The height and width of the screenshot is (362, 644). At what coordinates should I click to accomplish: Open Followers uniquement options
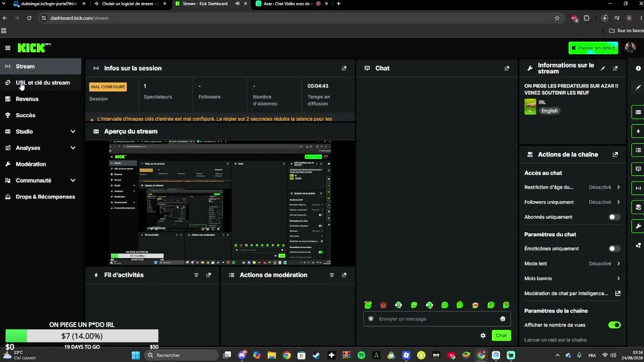pyautogui.click(x=572, y=202)
